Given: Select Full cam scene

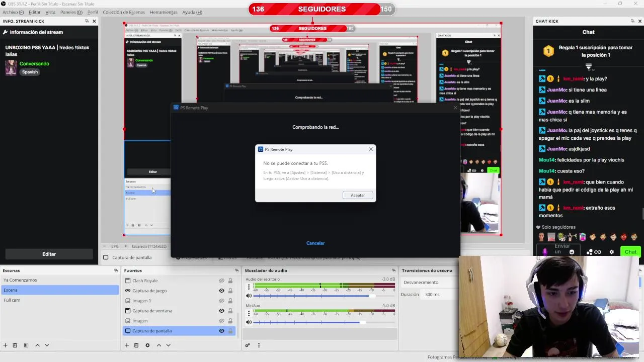Looking at the screenshot, I should [60, 300].
